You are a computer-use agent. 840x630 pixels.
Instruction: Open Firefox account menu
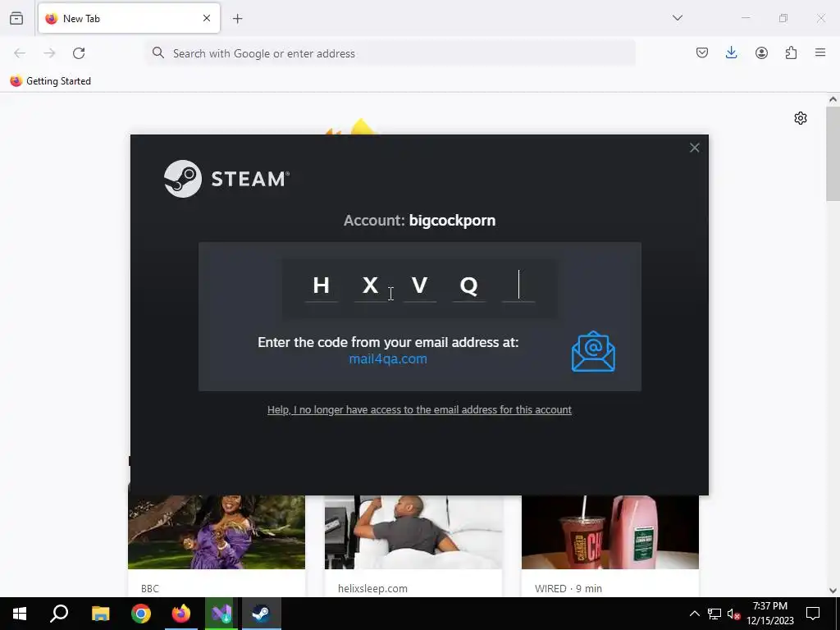761,52
